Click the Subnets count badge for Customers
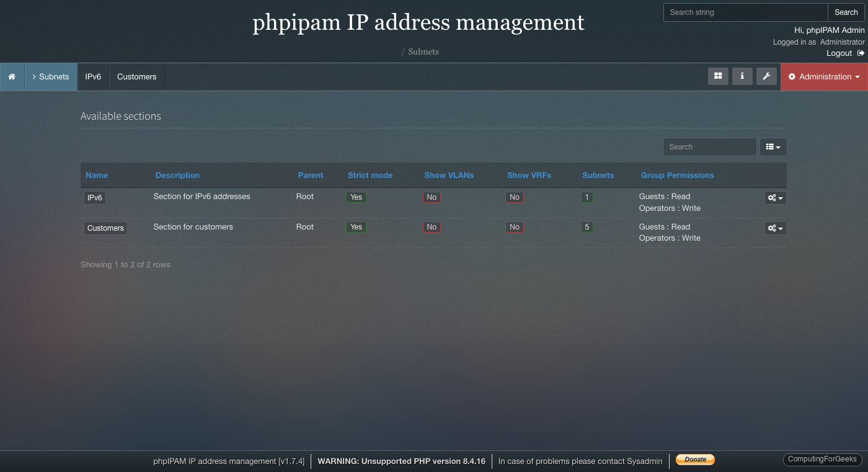This screenshot has width=868, height=472. click(x=587, y=226)
